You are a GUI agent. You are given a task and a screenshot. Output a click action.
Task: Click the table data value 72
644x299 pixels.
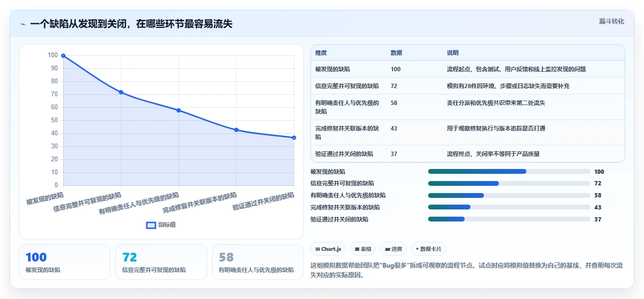[x=394, y=86]
